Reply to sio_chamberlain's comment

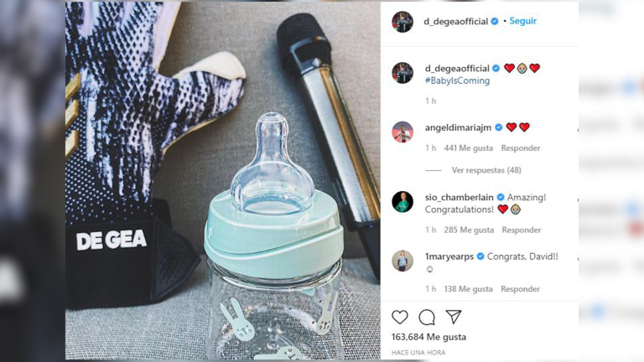(522, 230)
